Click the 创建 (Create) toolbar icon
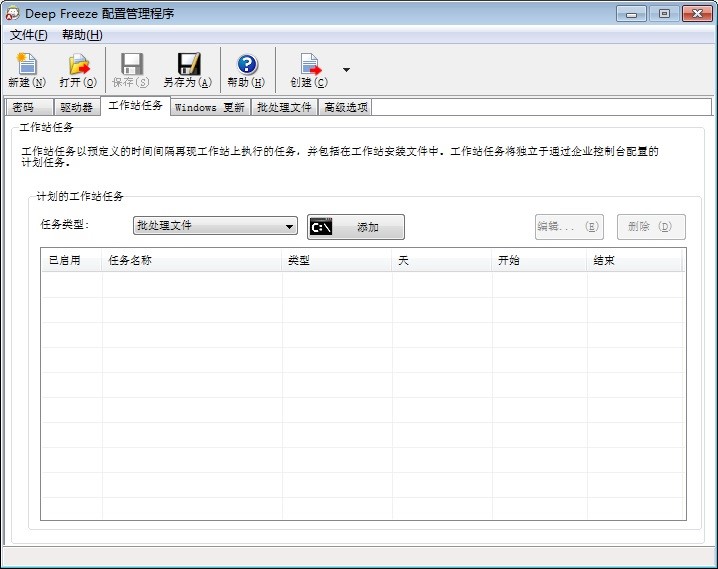Screen dimensions: 718x569 coord(309,65)
